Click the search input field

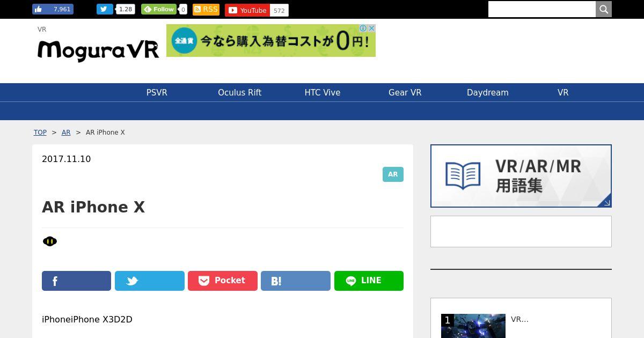[x=542, y=9]
